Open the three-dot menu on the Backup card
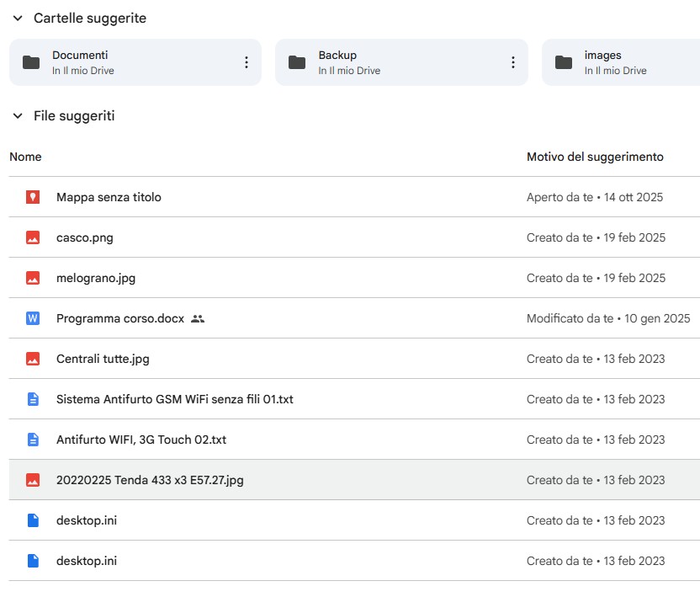 tap(512, 61)
